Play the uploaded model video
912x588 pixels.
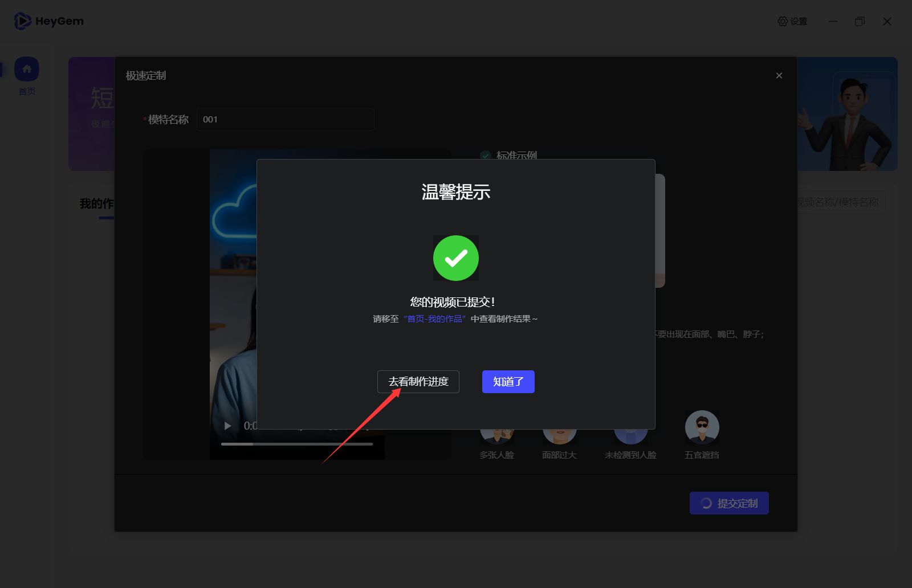[227, 426]
